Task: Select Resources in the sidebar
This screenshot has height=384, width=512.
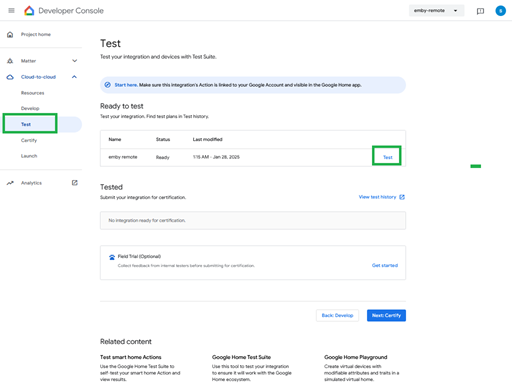Action: [32, 93]
